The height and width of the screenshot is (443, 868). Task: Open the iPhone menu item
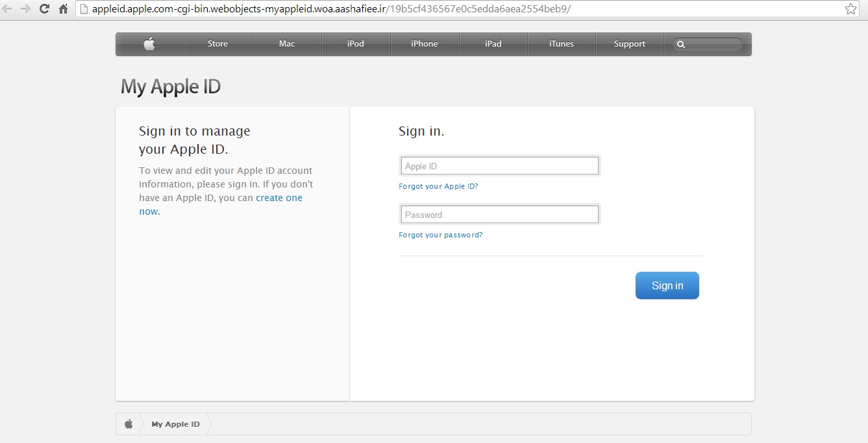(x=425, y=44)
